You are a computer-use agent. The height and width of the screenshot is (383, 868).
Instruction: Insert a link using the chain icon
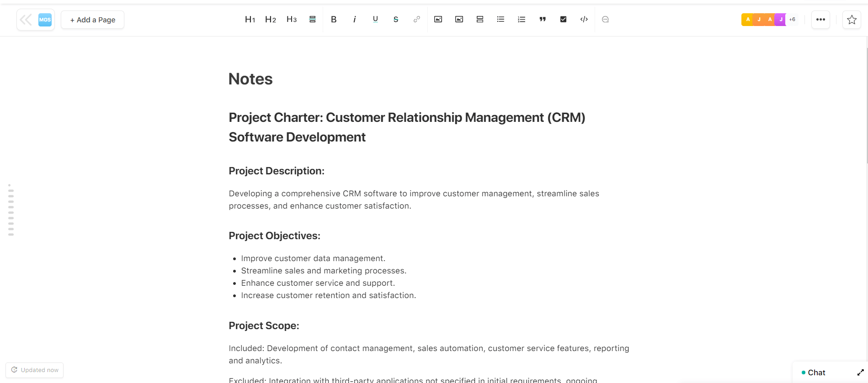416,19
